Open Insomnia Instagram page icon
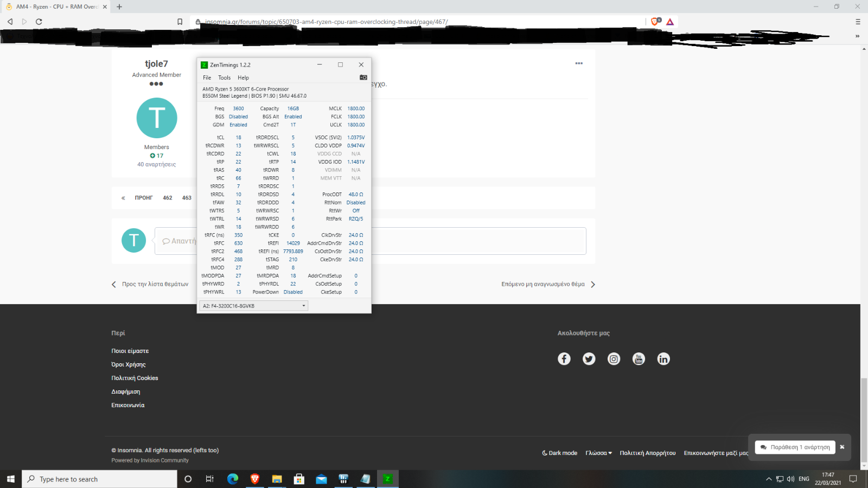 [x=614, y=359]
